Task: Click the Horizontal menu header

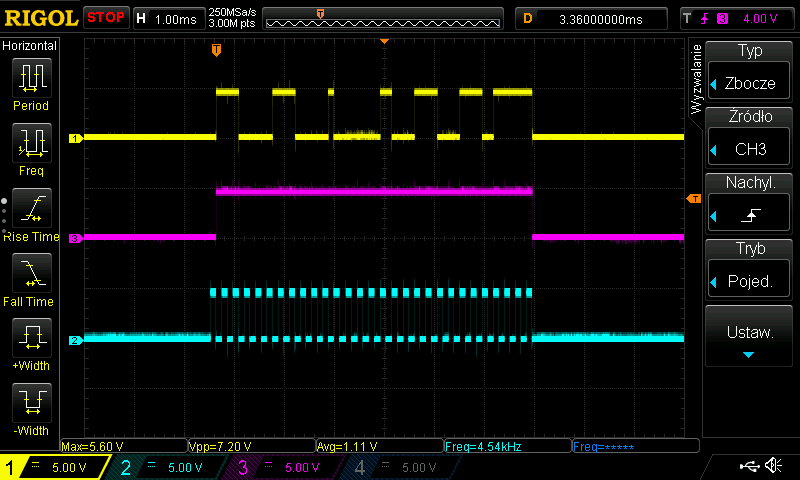Action: pyautogui.click(x=30, y=46)
